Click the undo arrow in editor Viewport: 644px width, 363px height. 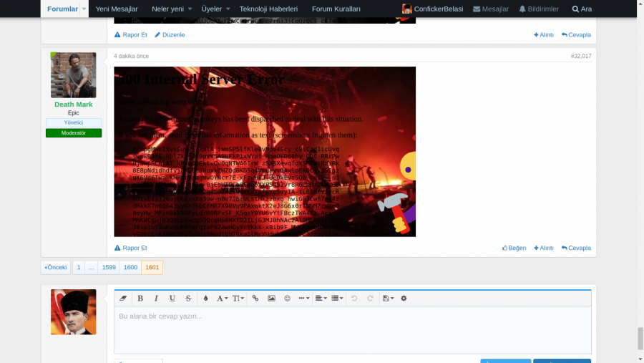coord(354,299)
